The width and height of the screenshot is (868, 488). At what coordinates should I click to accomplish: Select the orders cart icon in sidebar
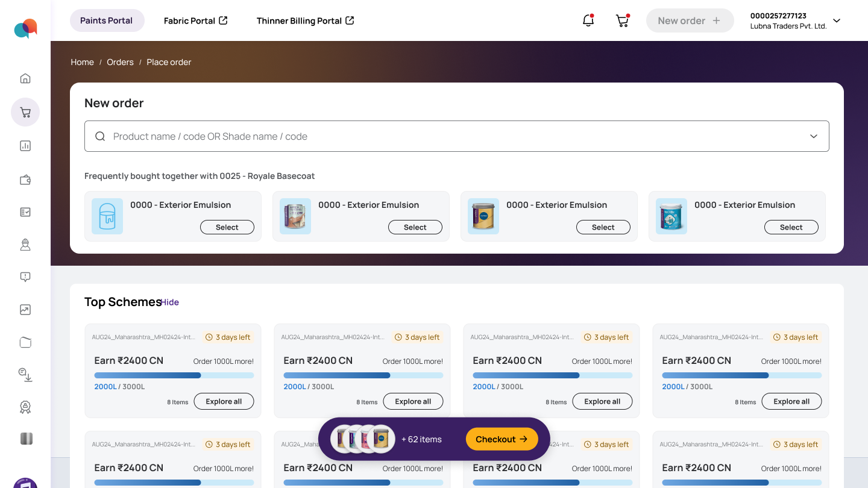click(25, 112)
